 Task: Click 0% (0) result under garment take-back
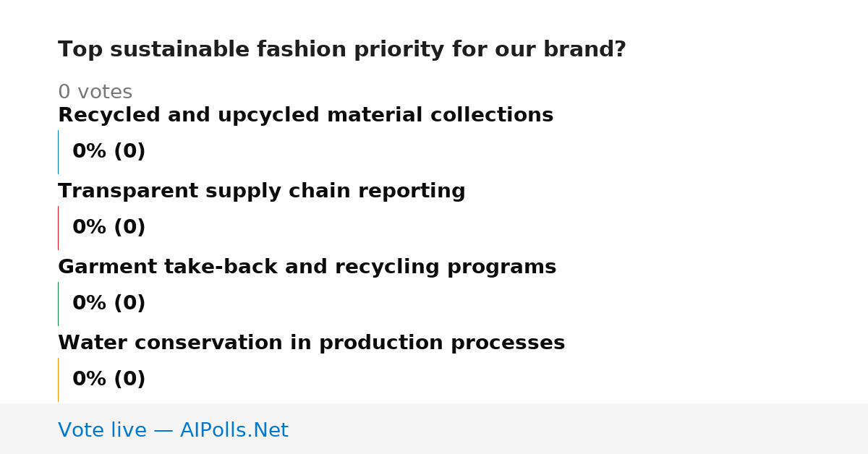point(109,304)
